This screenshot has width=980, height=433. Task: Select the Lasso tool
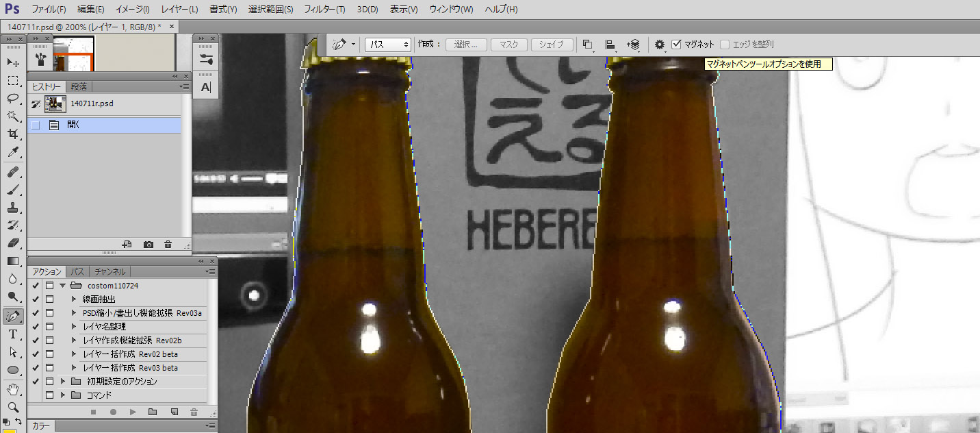[x=13, y=98]
